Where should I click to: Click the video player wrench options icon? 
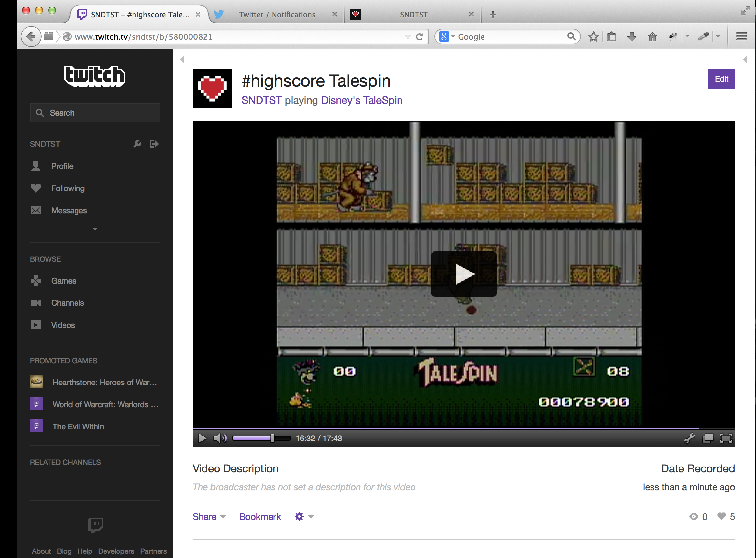pos(690,438)
